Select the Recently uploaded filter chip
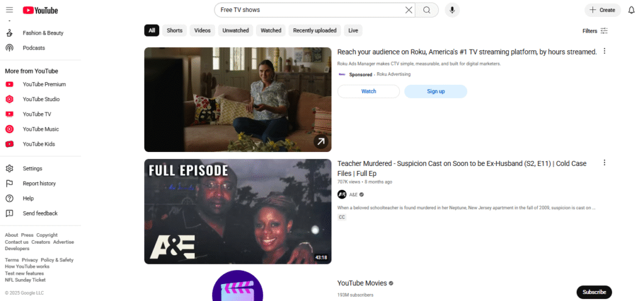This screenshot has width=644, height=301. click(x=315, y=30)
